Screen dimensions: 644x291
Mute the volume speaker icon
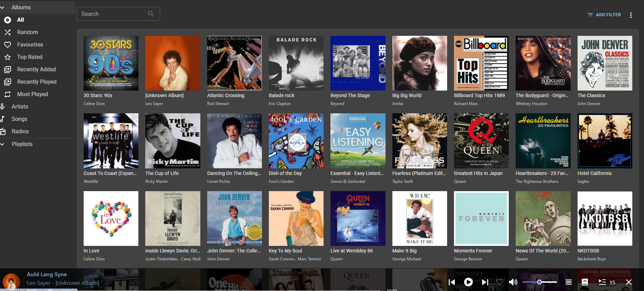513,282
